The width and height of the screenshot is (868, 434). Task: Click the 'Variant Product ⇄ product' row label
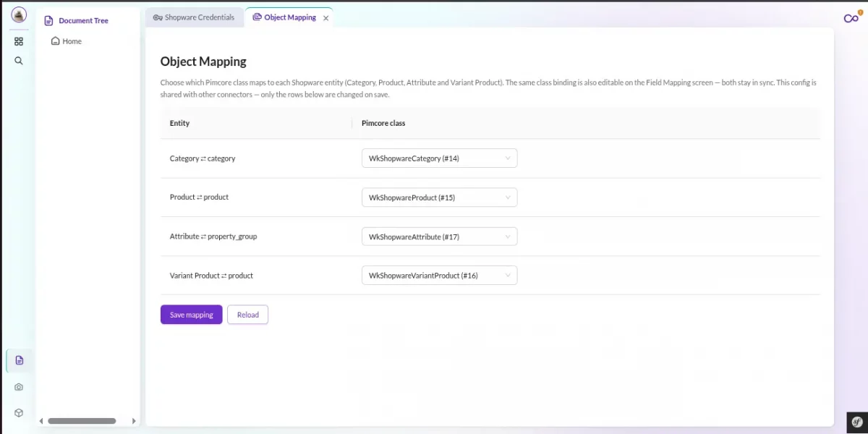click(x=211, y=276)
